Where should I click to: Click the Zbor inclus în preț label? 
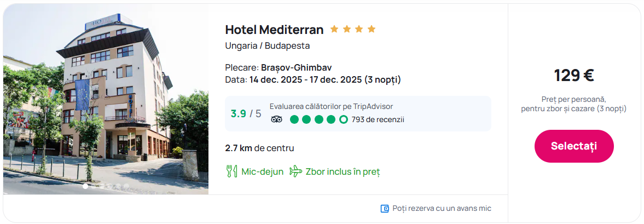[343, 171]
